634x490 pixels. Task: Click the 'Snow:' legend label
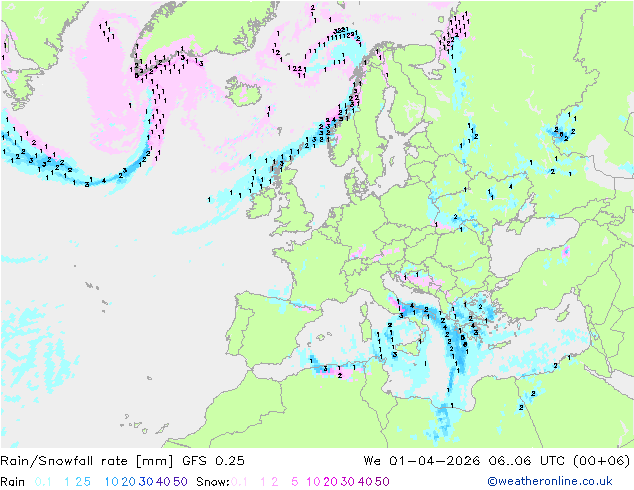(213, 482)
